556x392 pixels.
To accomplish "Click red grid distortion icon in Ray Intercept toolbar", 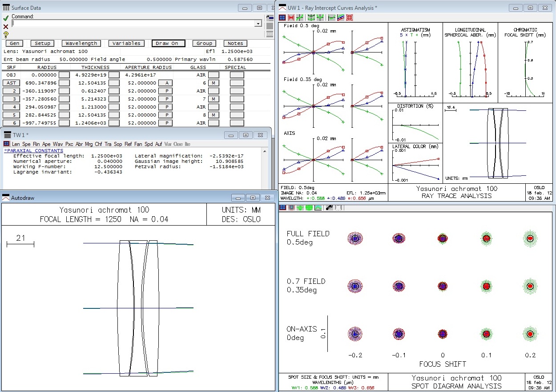I will tap(350, 18).
